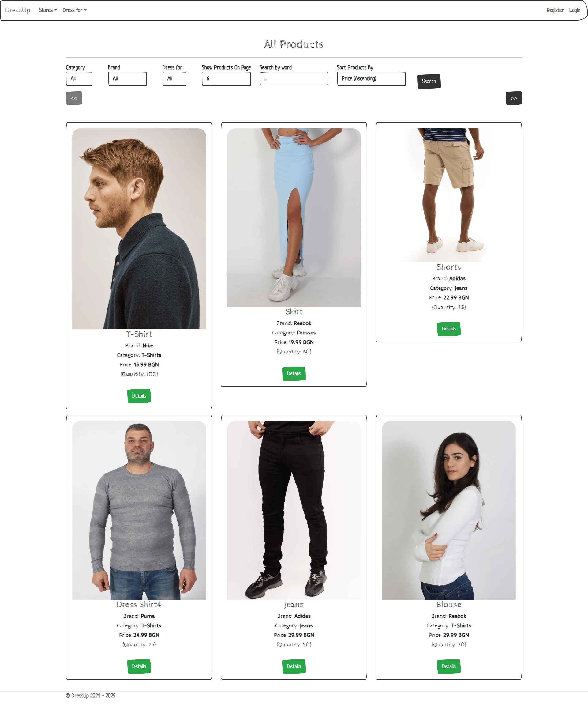Expand the Dress for filter dropdown
Screen dimensions: 588x721
pos(174,79)
